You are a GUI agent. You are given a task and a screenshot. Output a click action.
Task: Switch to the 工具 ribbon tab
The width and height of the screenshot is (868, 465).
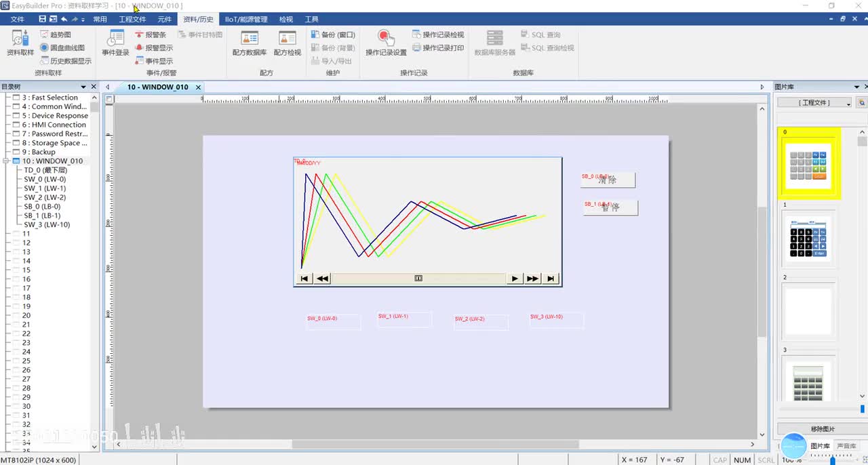[x=312, y=19]
